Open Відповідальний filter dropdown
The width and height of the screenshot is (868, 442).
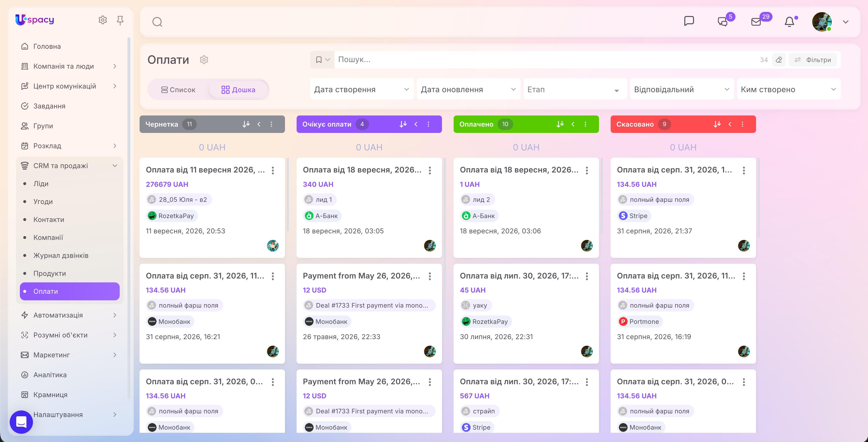pyautogui.click(x=682, y=90)
